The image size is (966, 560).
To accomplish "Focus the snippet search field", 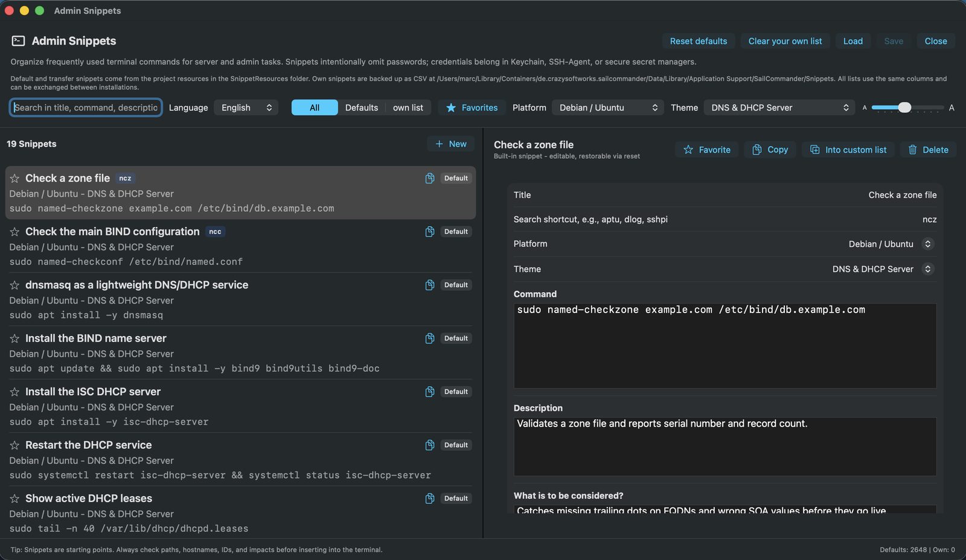I will [x=86, y=107].
